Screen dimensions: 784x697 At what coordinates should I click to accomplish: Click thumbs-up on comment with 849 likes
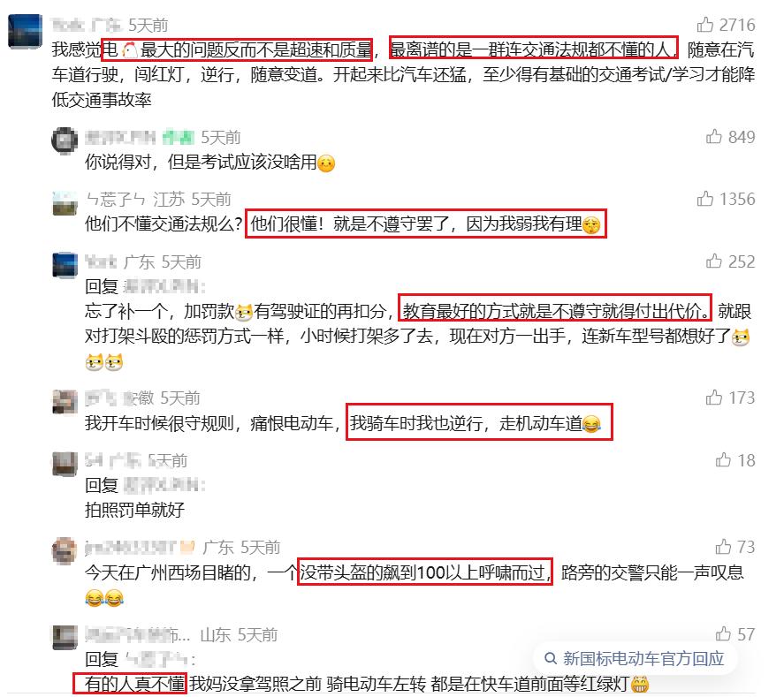(714, 136)
